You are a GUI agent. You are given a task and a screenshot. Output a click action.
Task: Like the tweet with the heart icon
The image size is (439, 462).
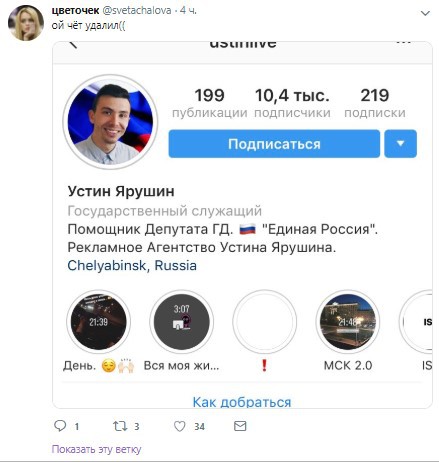[180, 426]
